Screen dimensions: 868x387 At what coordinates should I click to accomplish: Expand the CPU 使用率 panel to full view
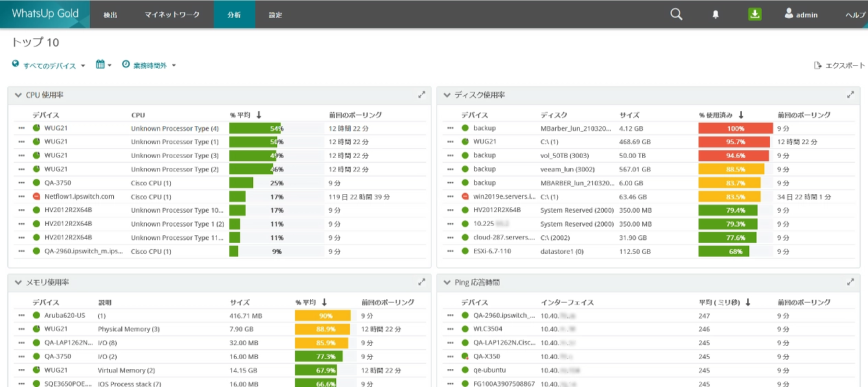[422, 95]
